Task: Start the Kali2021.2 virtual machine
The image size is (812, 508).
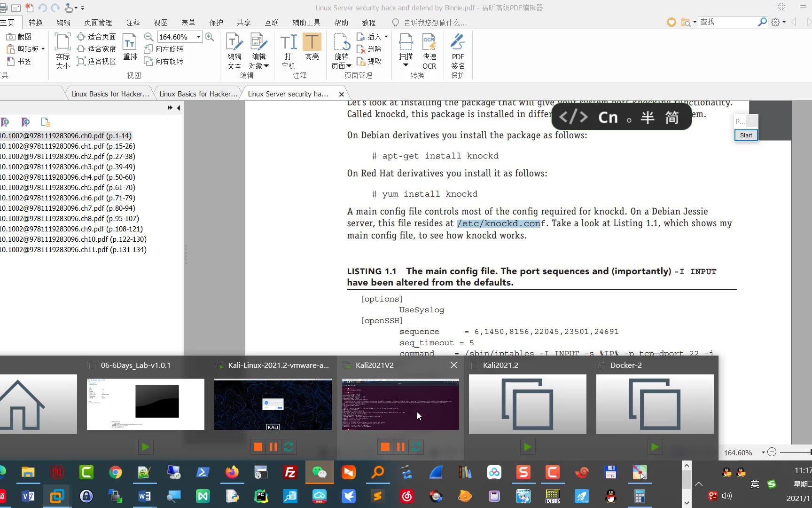Action: click(x=527, y=447)
